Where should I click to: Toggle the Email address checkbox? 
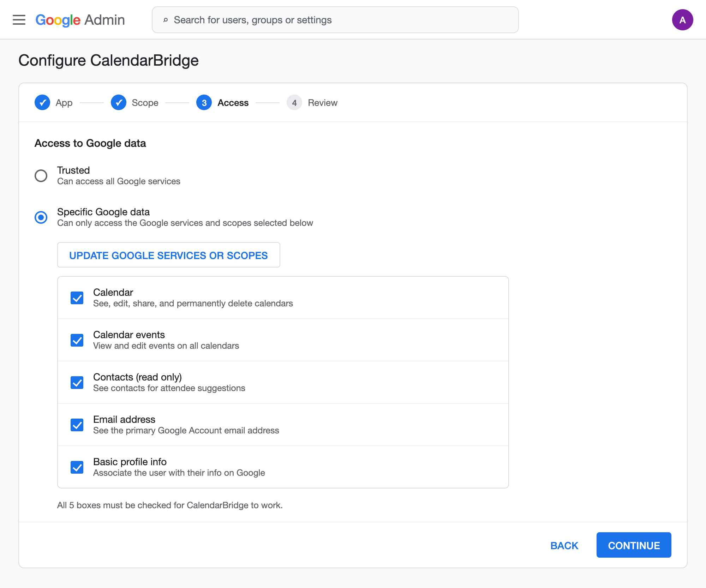point(77,425)
